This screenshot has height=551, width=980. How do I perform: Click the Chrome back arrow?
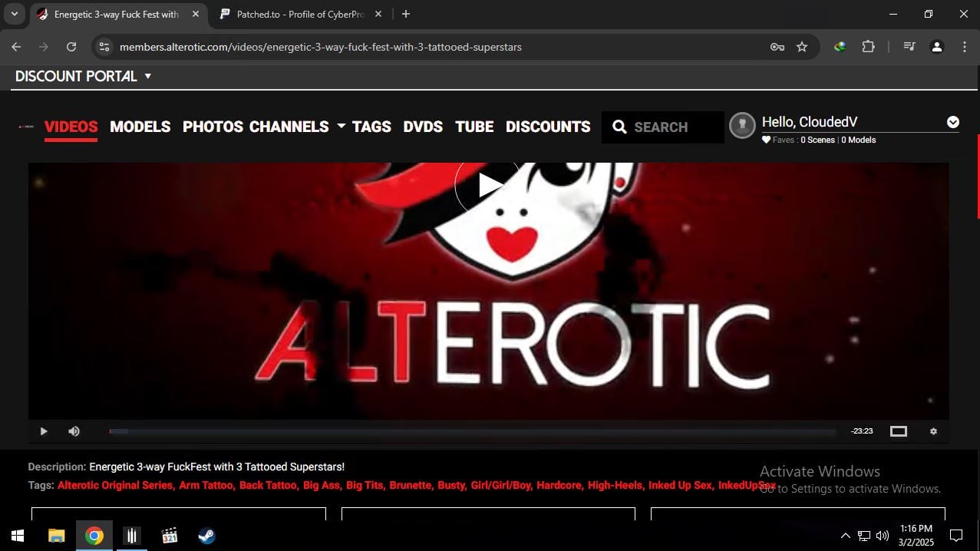pos(16,47)
